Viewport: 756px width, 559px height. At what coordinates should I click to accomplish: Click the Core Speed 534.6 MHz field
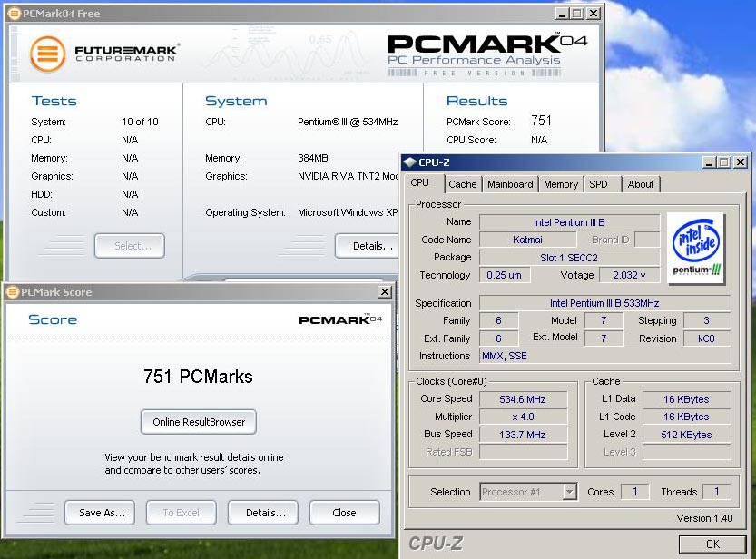point(523,399)
